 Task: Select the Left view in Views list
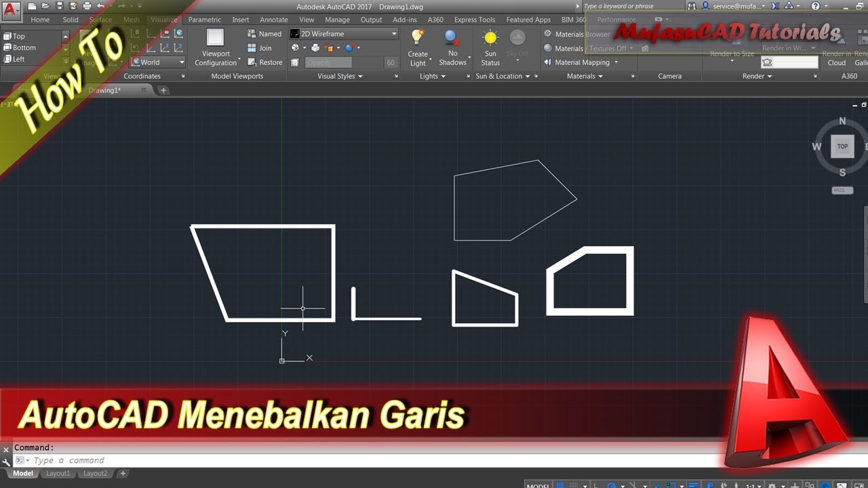[x=14, y=59]
